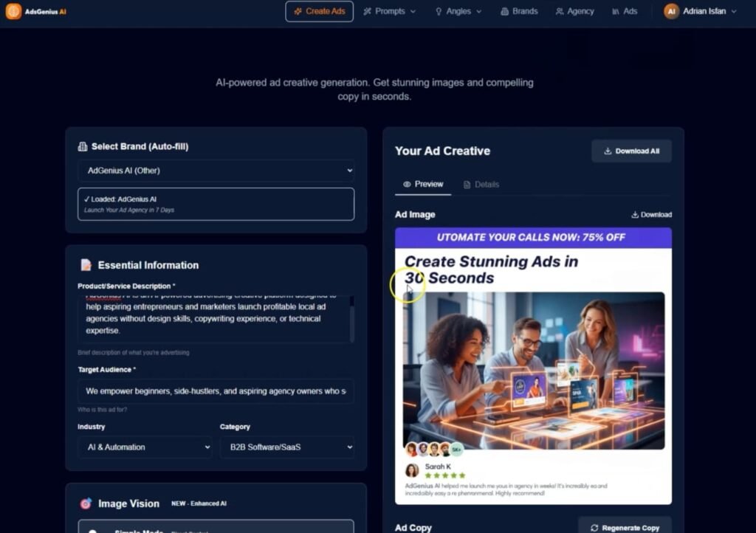The width and height of the screenshot is (756, 533).
Task: Switch to the Details tab
Action: pos(481,185)
